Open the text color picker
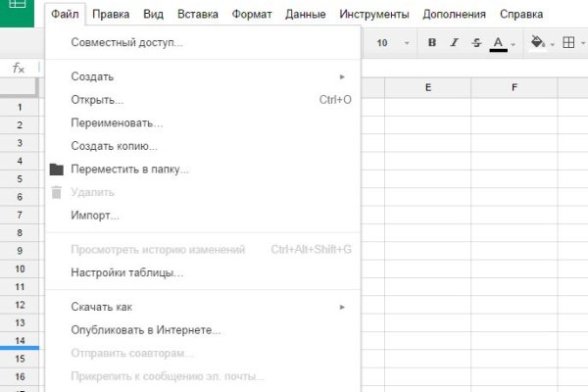 tap(499, 43)
